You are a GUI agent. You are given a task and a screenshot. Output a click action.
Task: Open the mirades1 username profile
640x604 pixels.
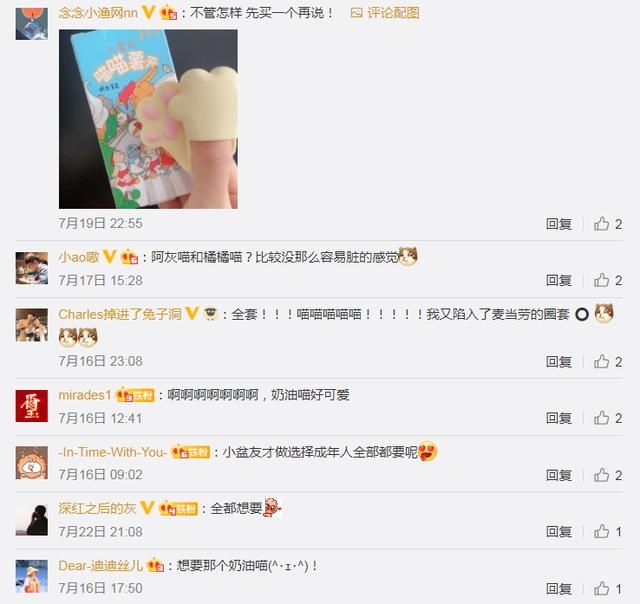point(85,395)
